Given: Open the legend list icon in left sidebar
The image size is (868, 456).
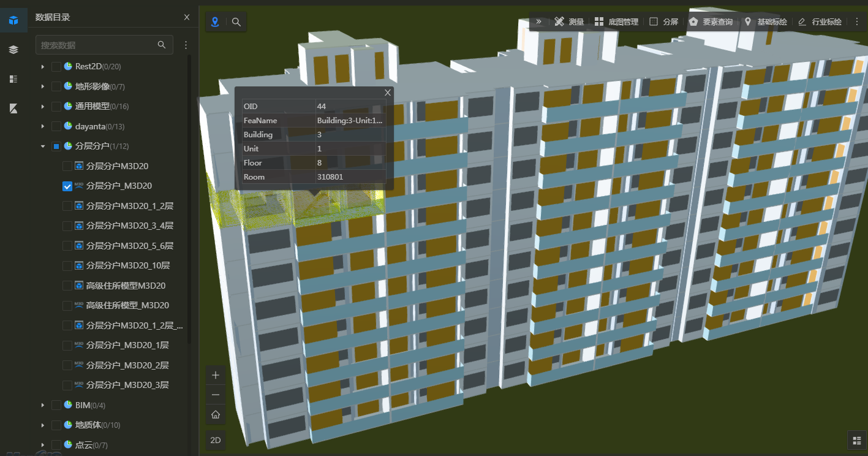Looking at the screenshot, I should [13, 79].
